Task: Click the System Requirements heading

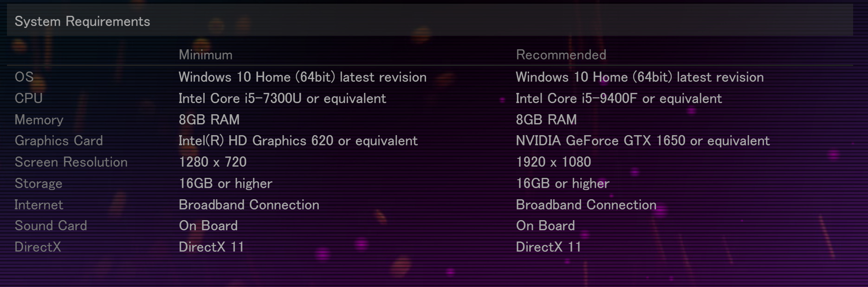Action: coord(82,21)
